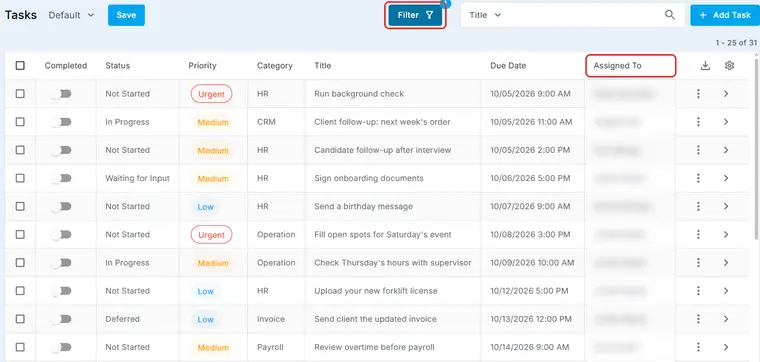The width and height of the screenshot is (760, 362).
Task: Check the box for Fill open spots row
Action: point(20,234)
